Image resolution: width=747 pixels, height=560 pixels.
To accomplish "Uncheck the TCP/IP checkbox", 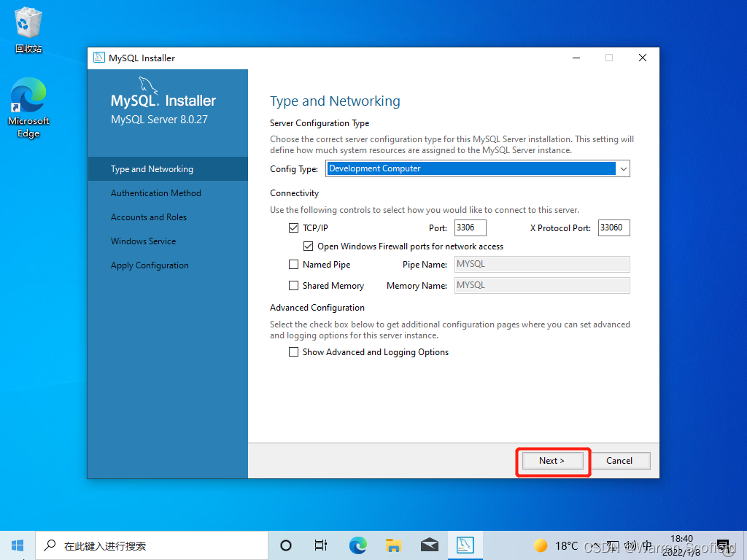I will 293,228.
